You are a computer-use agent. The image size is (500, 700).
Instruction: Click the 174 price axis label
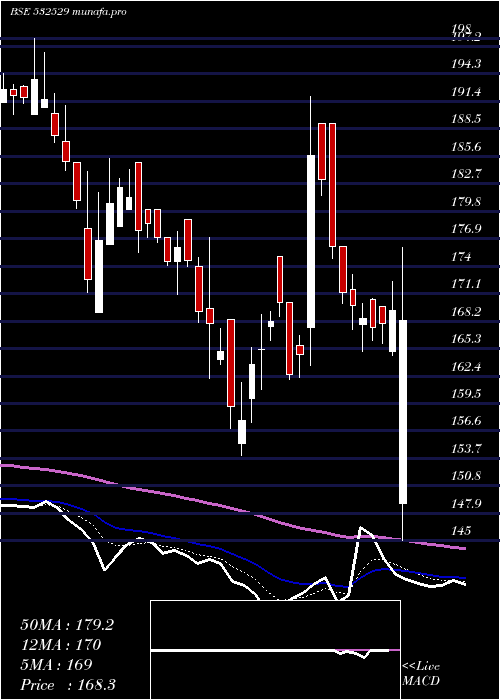pos(461,257)
